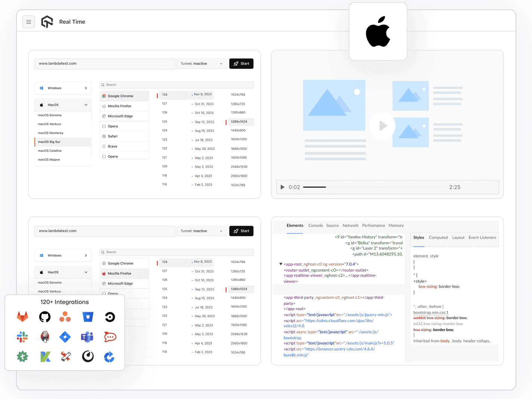Switch to the Computed styles tab
This screenshot has height=399, width=532.
click(x=438, y=237)
